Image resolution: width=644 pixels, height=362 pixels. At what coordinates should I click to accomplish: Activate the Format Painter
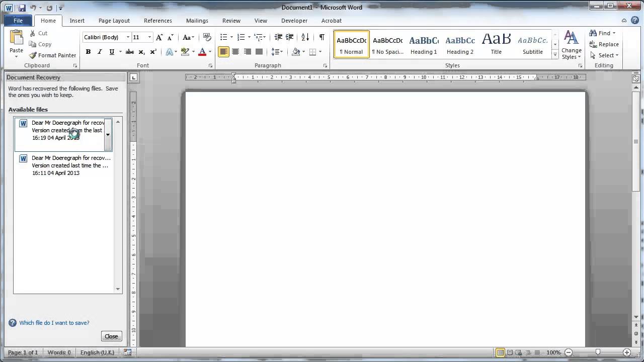pos(53,55)
